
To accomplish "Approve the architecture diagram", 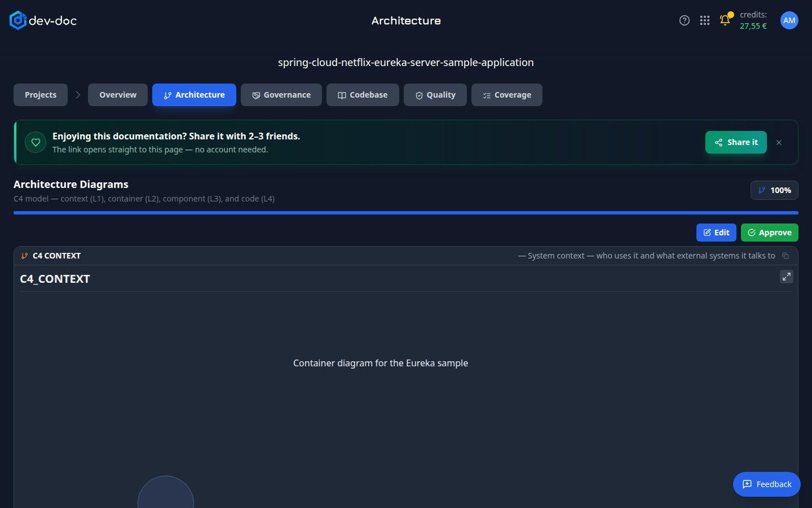I will pyautogui.click(x=769, y=233).
